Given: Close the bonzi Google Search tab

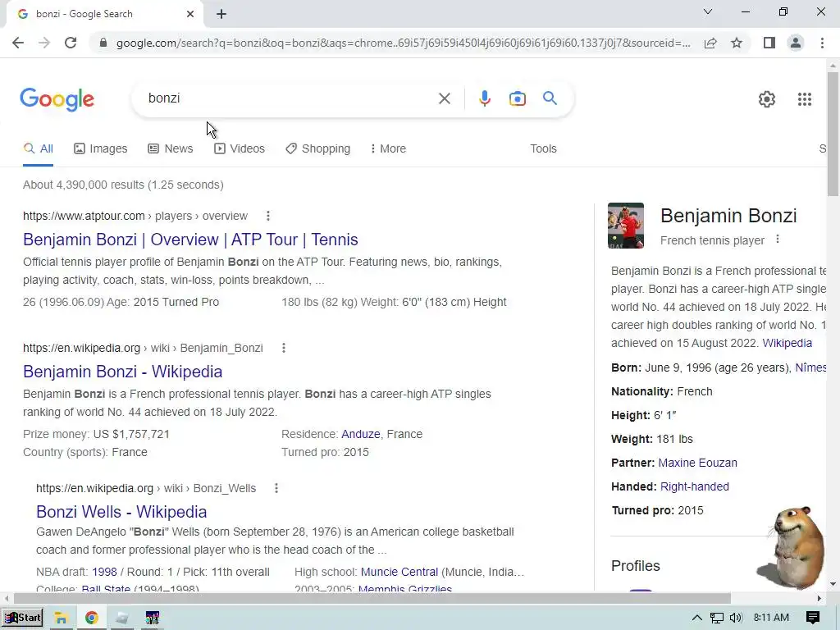Looking at the screenshot, I should tap(190, 15).
